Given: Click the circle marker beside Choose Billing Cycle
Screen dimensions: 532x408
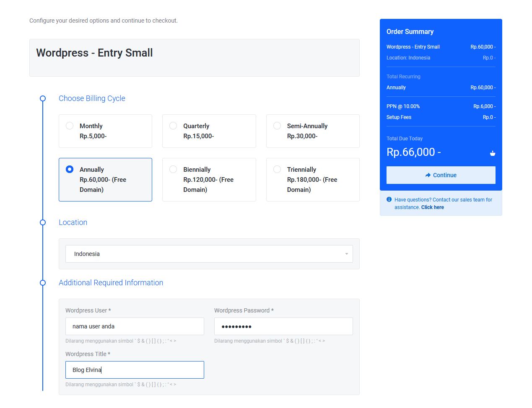Looking at the screenshot, I should (x=42, y=98).
